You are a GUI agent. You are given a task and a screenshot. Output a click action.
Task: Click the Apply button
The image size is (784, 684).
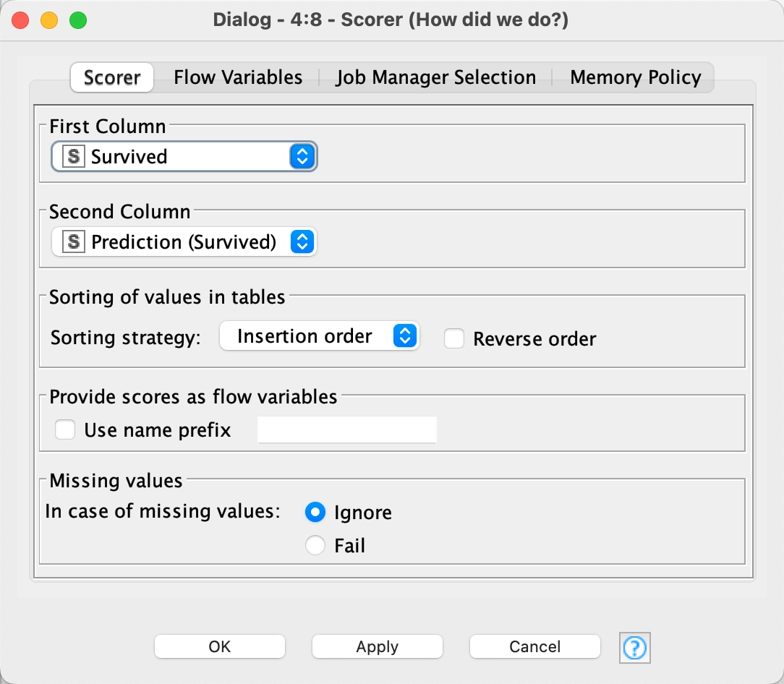(377, 646)
